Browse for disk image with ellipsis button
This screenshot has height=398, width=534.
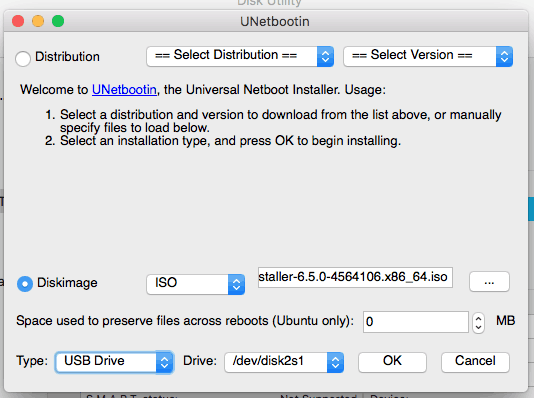[x=489, y=282]
